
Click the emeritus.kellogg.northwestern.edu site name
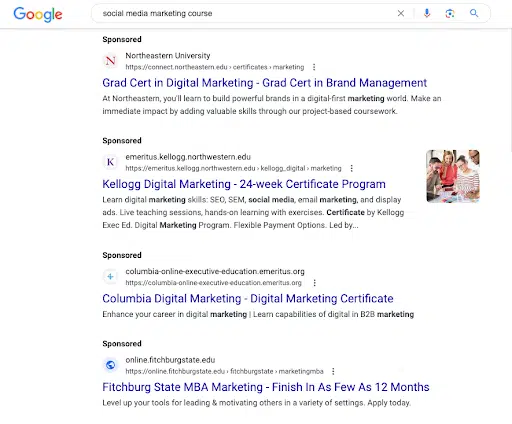[188, 157]
